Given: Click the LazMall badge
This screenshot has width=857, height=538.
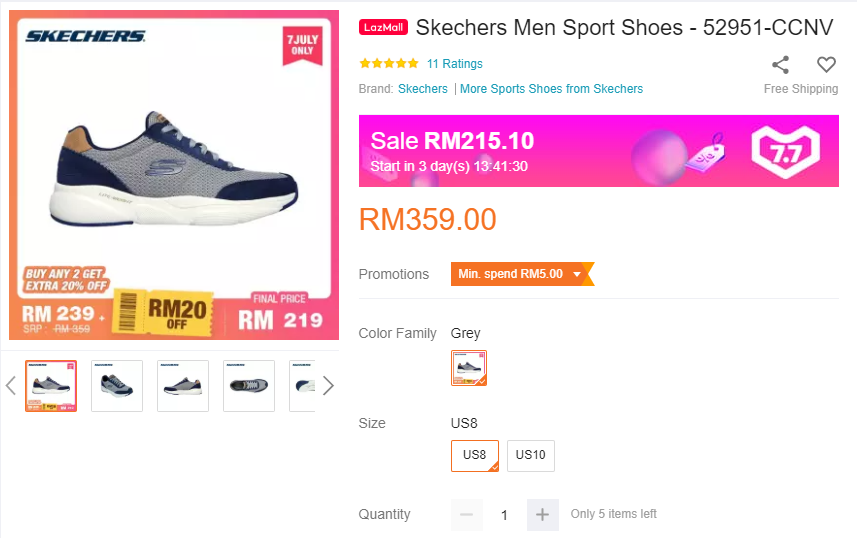Looking at the screenshot, I should (x=383, y=27).
